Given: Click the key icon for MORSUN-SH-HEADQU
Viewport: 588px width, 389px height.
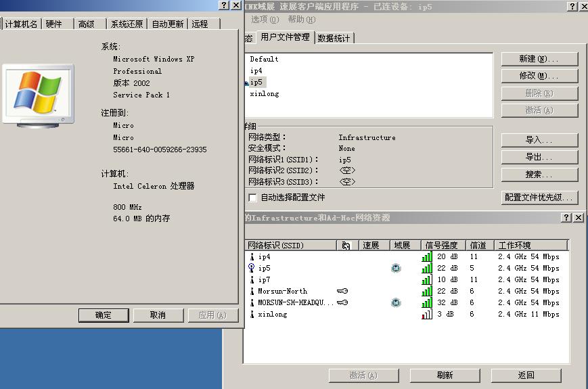Looking at the screenshot, I should click(342, 302).
